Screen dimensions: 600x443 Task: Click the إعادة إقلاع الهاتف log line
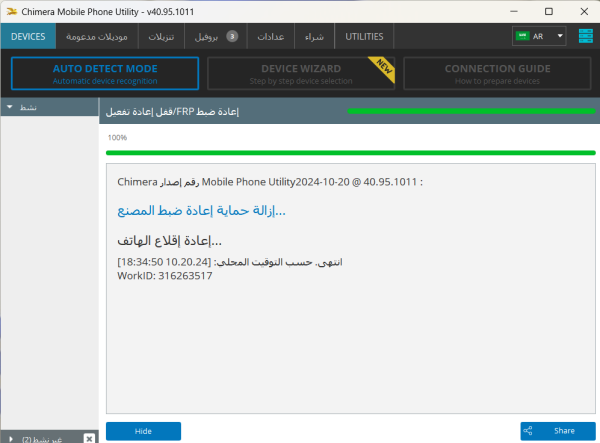[169, 241]
